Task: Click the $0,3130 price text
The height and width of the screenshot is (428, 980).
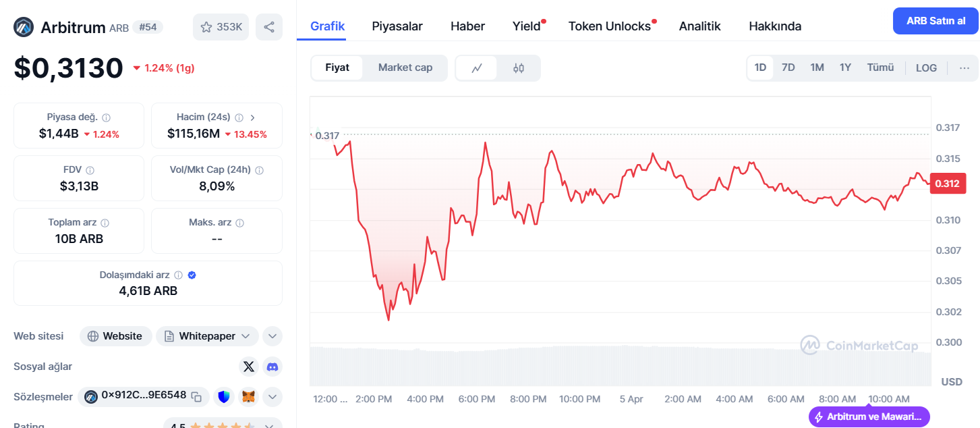Action: tap(68, 68)
